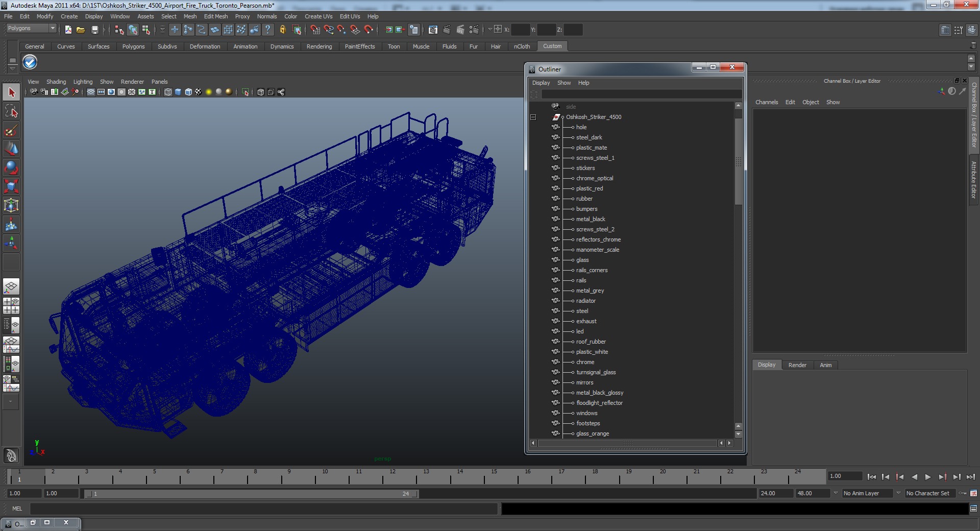Open the Edit Mesh menu
Image resolution: width=980 pixels, height=531 pixels.
click(216, 16)
